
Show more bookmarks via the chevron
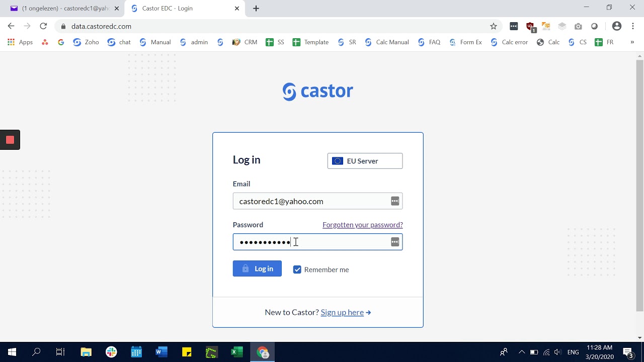click(632, 42)
